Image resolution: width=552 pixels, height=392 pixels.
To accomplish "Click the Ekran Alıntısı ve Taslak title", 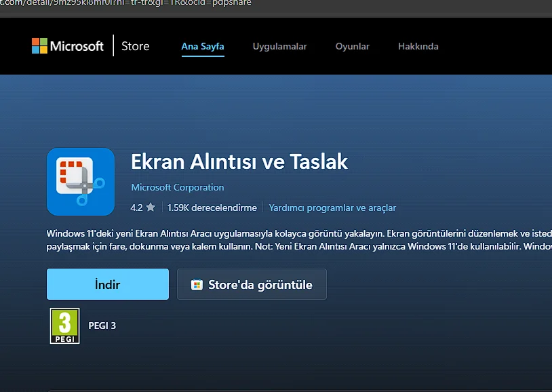I will (239, 161).
